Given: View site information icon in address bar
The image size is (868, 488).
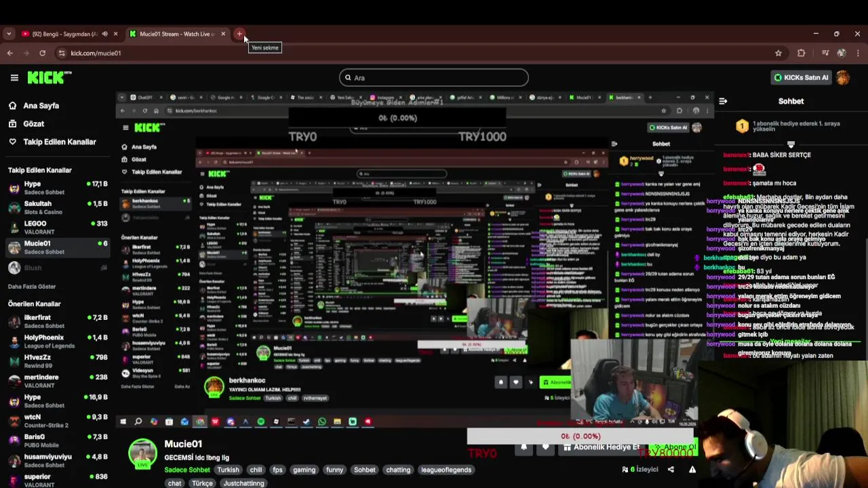Looking at the screenshot, I should point(62,53).
